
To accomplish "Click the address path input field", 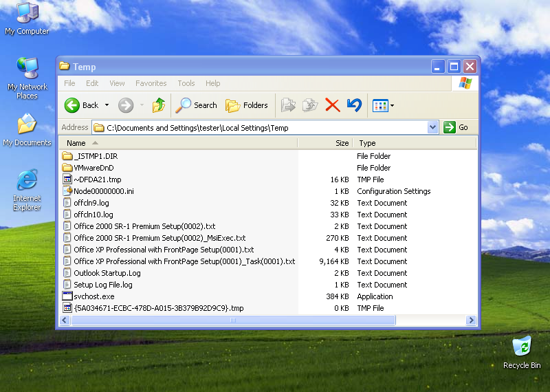I will [261, 127].
